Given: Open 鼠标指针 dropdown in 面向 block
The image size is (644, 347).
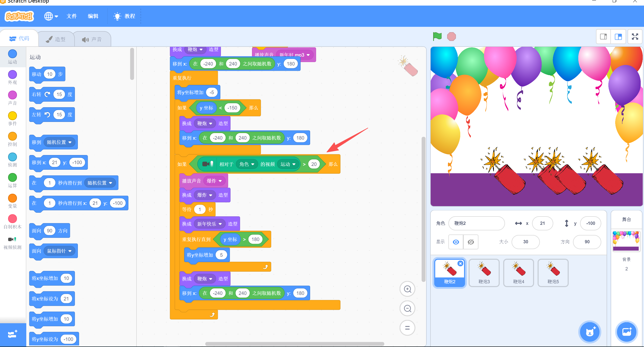Looking at the screenshot, I should click(x=70, y=251).
